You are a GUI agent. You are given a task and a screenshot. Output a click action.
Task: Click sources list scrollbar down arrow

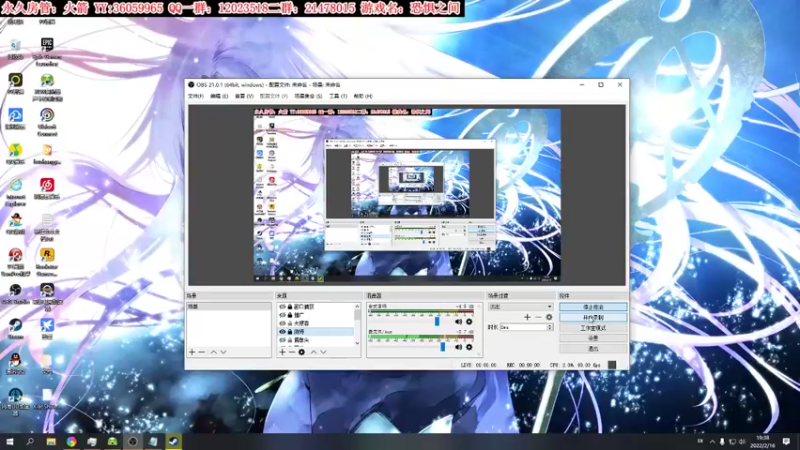point(357,343)
